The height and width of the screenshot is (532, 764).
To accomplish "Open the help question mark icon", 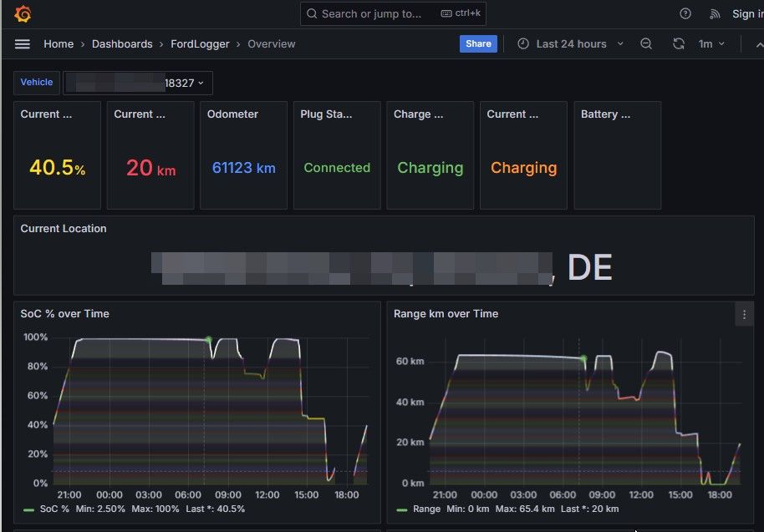I will point(685,13).
